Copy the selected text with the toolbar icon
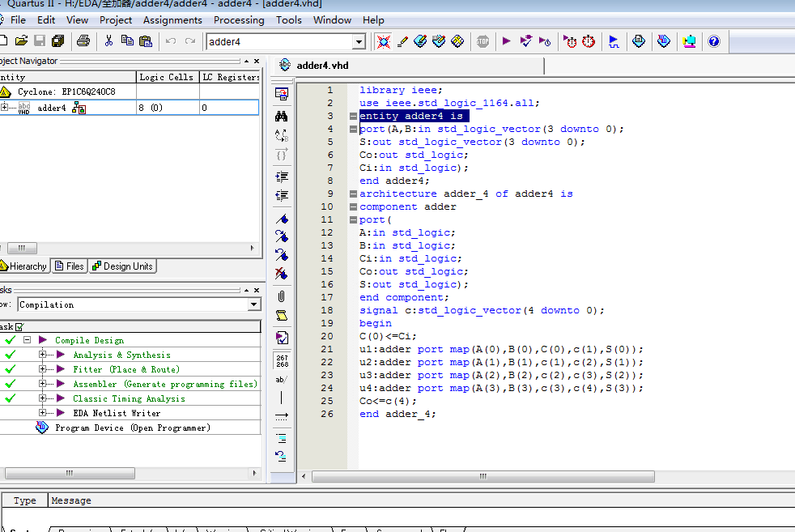This screenshot has height=532, width=795. click(127, 41)
